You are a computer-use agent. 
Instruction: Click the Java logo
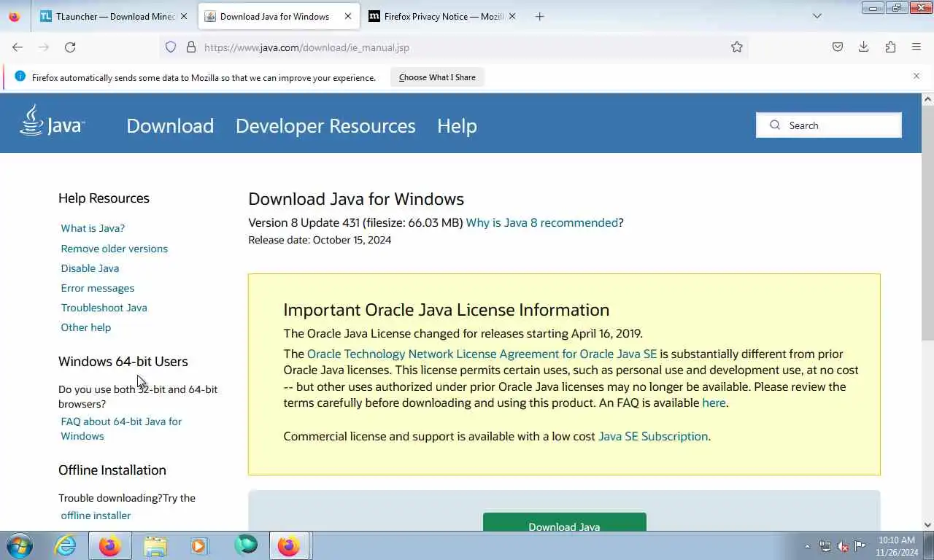click(52, 121)
